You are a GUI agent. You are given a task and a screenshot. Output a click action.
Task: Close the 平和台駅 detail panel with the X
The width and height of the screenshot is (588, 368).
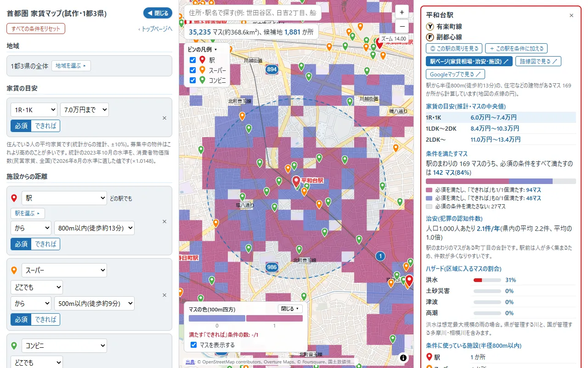[x=571, y=15]
